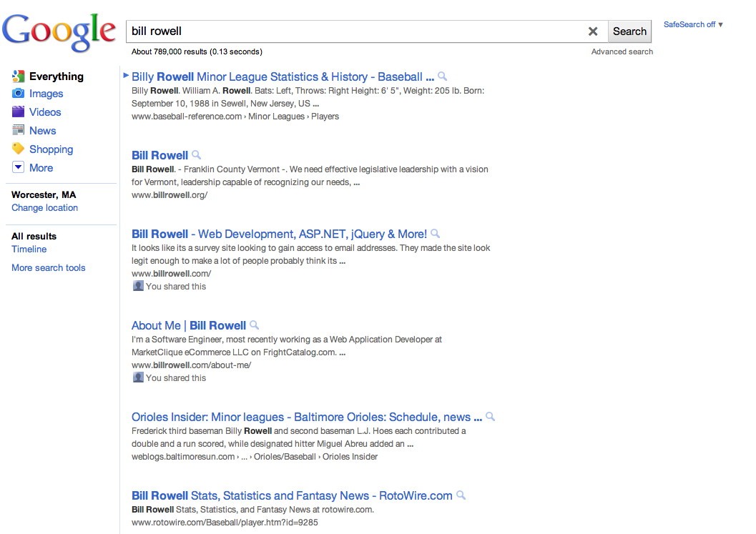This screenshot has width=756, height=534.
Task: Preview the Billy Rowell Minor League result magnifier
Action: tap(443, 76)
